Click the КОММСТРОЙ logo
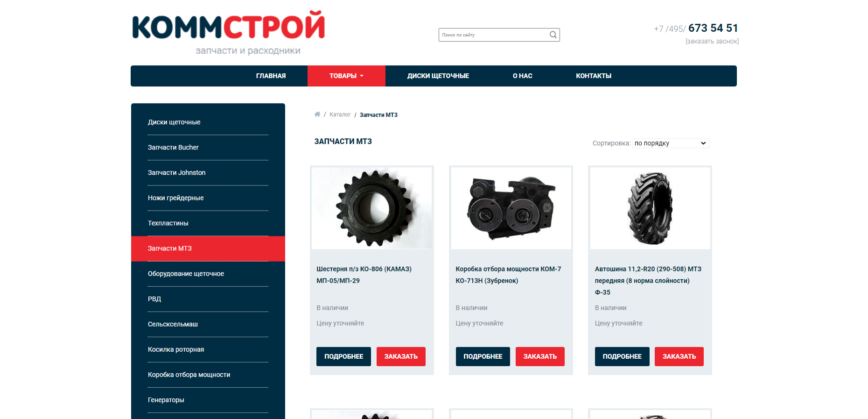Viewport: 868px width, 419px height. pos(229,32)
